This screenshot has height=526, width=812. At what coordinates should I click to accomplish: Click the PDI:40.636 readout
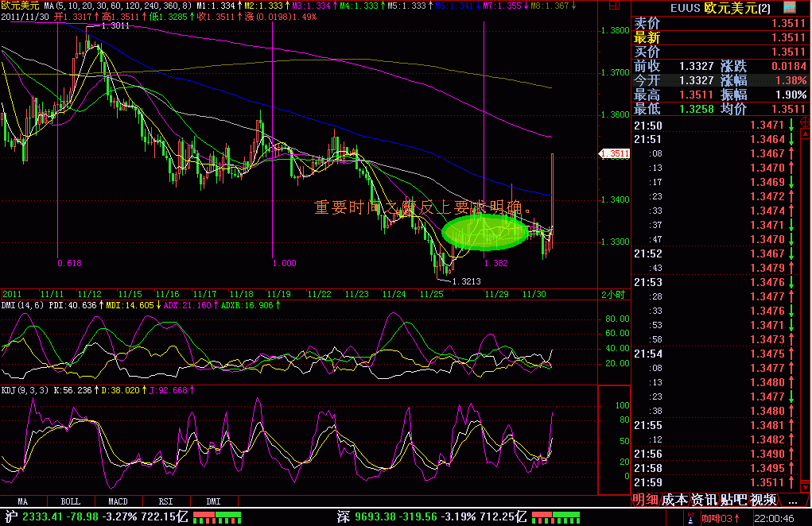(72, 305)
